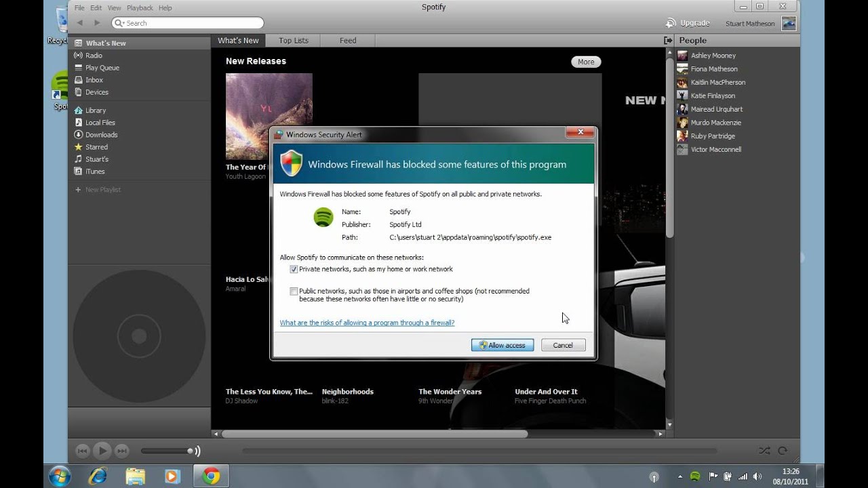Screen dimensions: 868x488
Task: Open the Neighborhoods album title
Action: (x=347, y=392)
